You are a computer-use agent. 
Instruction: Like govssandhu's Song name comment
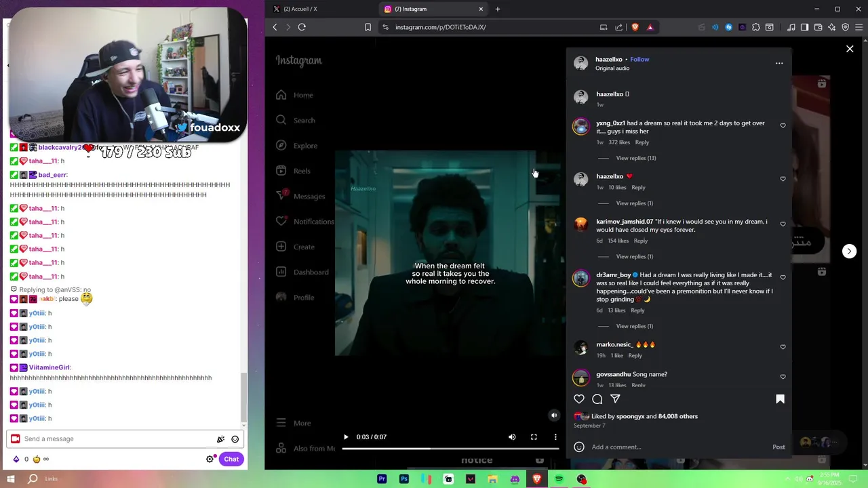pos(783,377)
